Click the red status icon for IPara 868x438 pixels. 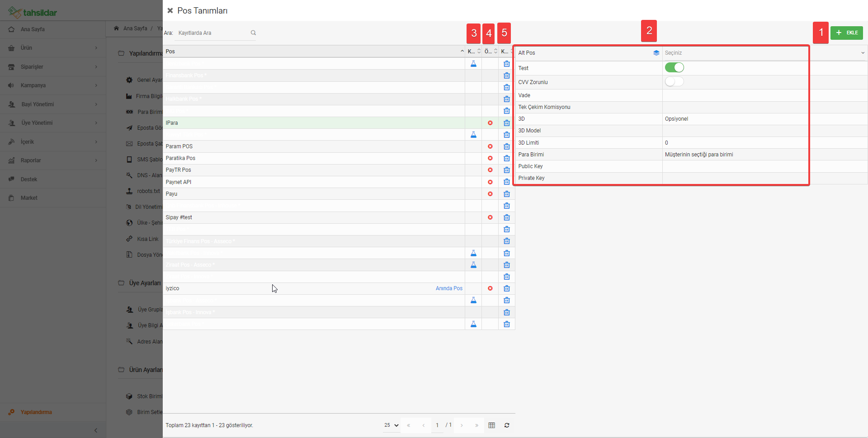[x=490, y=123]
